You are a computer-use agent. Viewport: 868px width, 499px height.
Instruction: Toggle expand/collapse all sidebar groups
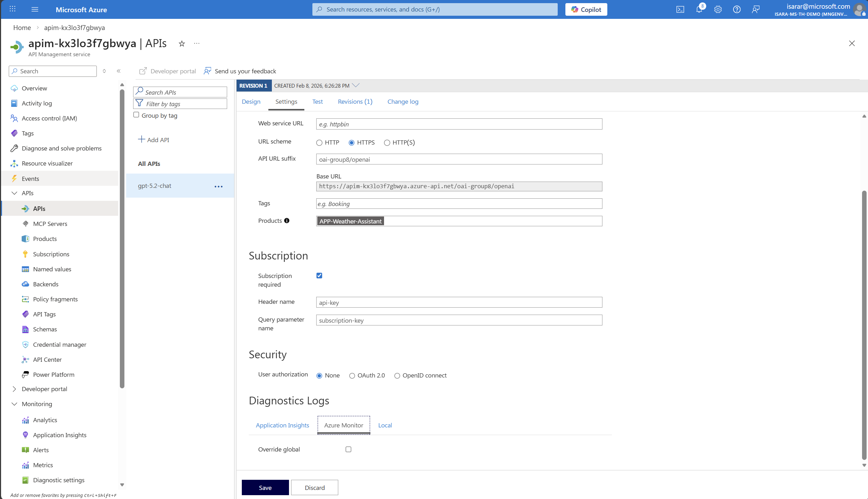(104, 71)
